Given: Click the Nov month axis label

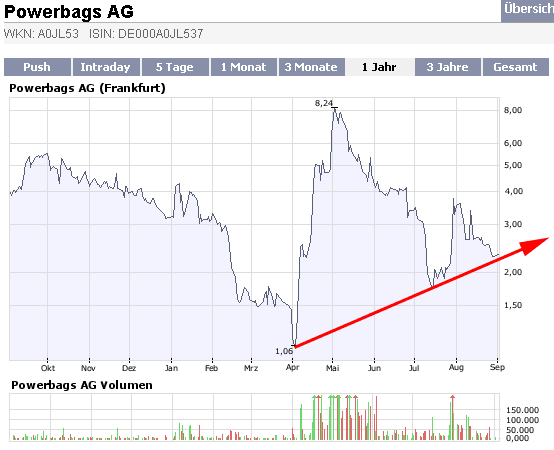Looking at the screenshot, I should point(88,368).
